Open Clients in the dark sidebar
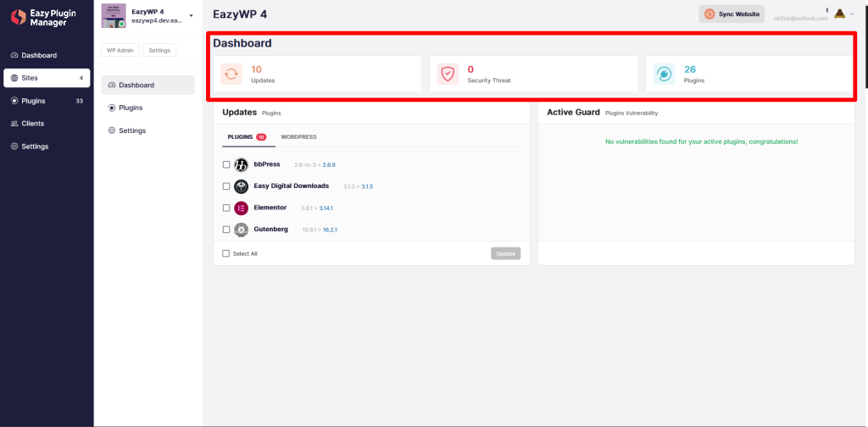This screenshot has height=427, width=868. pos(47,124)
